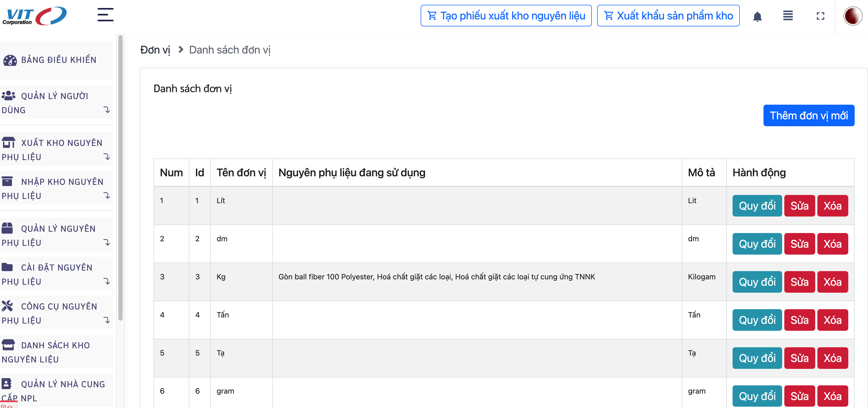Viewport: 868px width, 408px height.
Task: Toggle fullscreen mode icon
Action: (820, 16)
